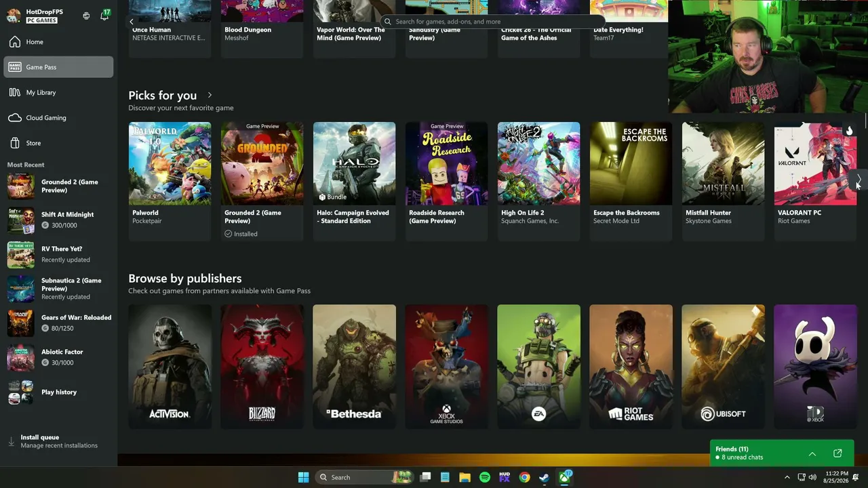868x488 pixels.
Task: Open the Blood Dungeon game card
Action: pos(262,28)
